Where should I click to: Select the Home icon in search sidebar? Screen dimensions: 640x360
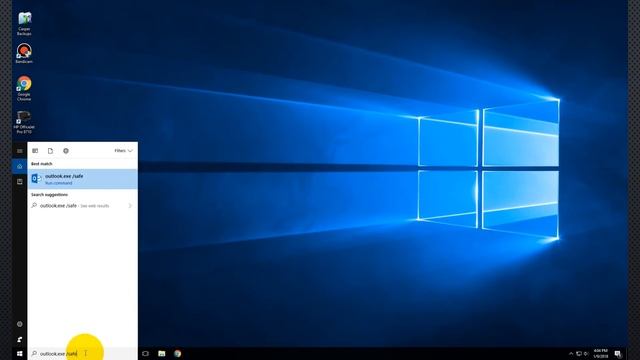coord(20,166)
